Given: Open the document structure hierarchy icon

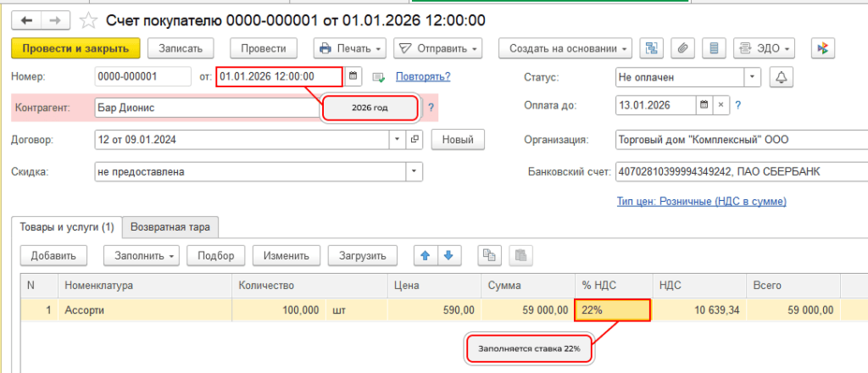Looking at the screenshot, I should [x=651, y=48].
